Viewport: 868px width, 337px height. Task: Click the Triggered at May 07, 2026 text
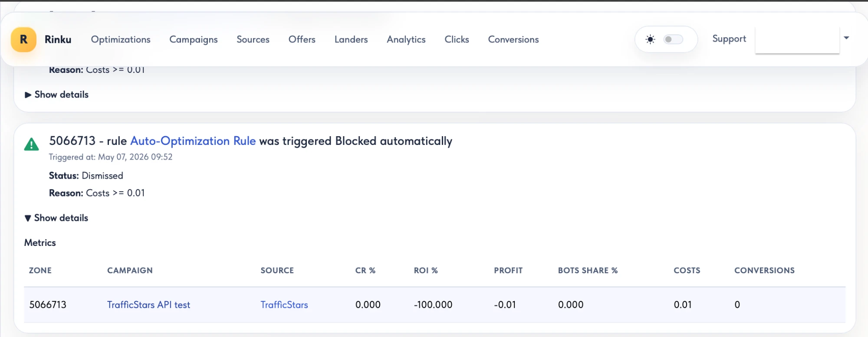[x=111, y=157]
